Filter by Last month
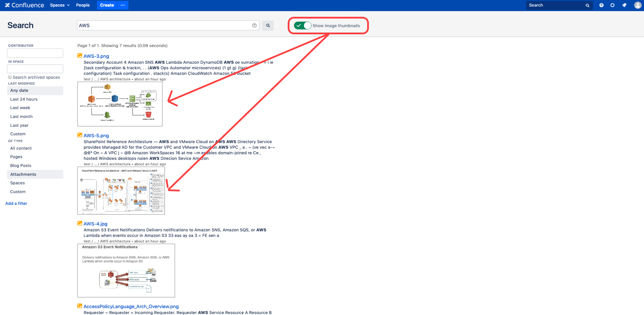Image resolution: width=644 pixels, height=315 pixels. [21, 117]
